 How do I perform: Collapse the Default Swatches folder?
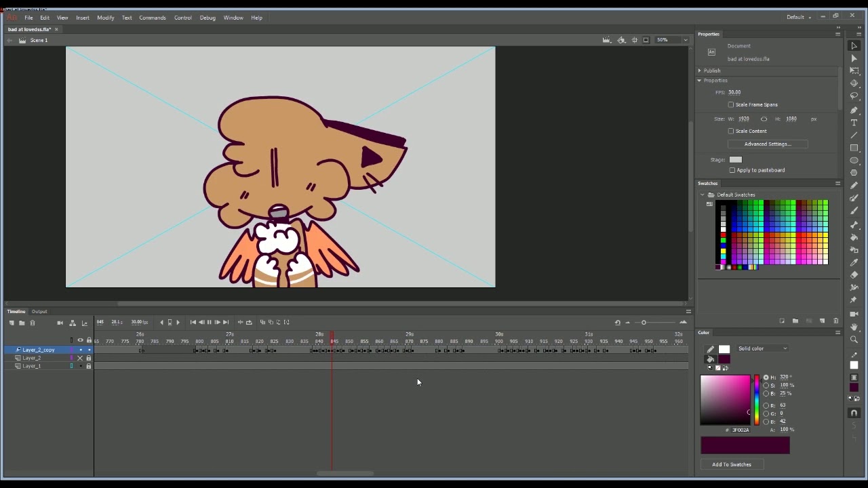[703, 195]
